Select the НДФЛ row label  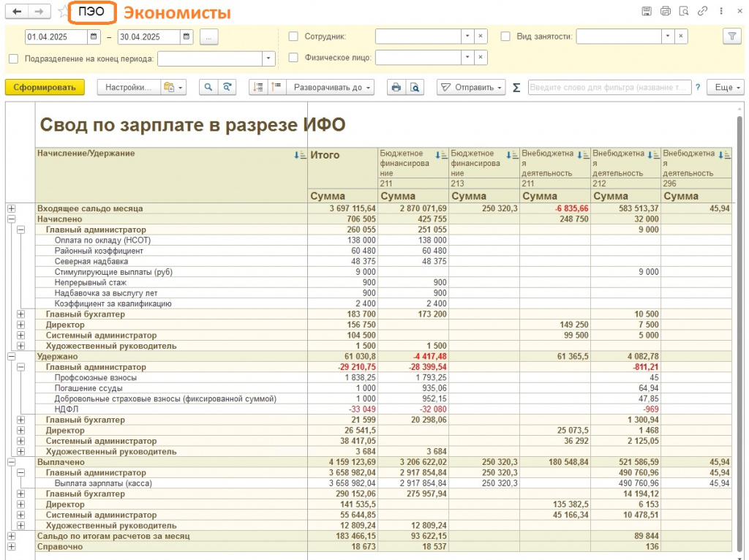tap(67, 409)
